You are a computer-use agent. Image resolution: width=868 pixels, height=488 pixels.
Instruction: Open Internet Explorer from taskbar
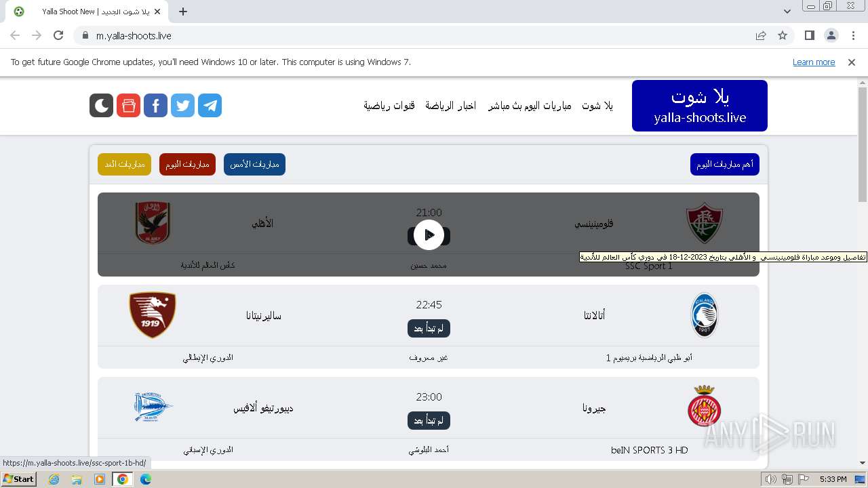pos(54,479)
